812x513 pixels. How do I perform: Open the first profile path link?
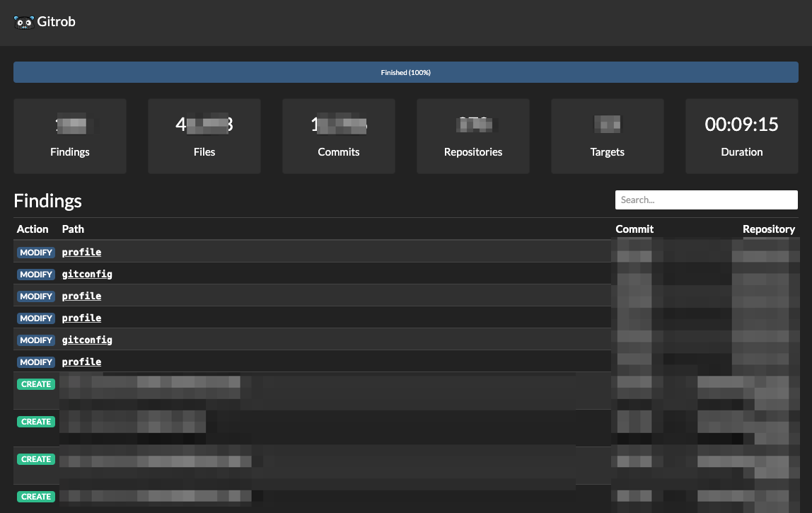(x=82, y=253)
